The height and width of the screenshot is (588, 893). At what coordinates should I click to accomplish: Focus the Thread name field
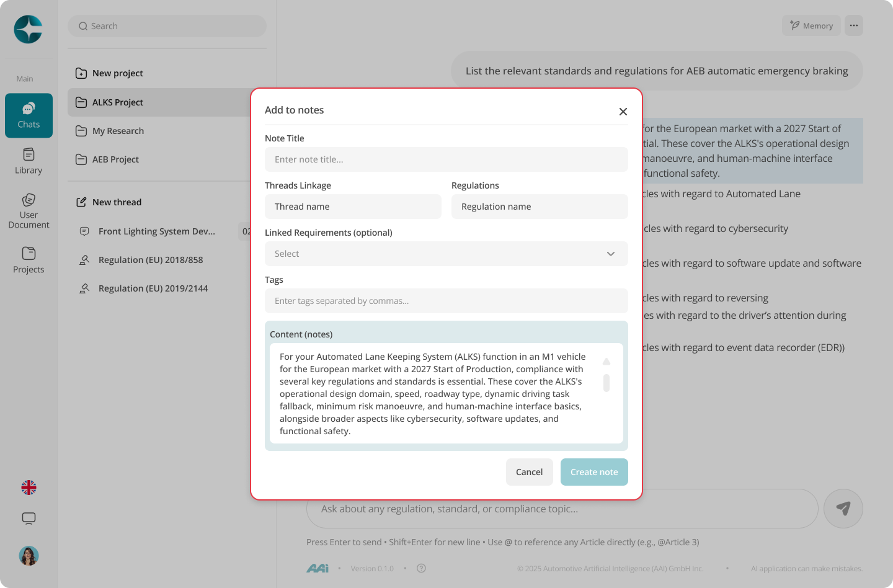353,207
